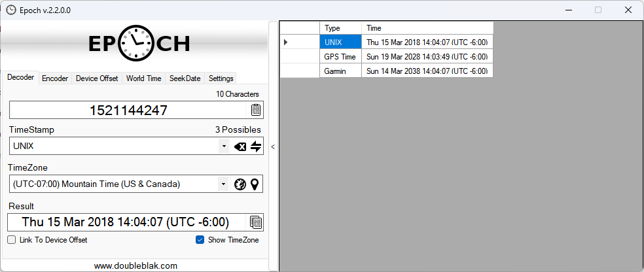The image size is (644, 272).
Task: Go to the World Time tab
Action: (x=143, y=78)
